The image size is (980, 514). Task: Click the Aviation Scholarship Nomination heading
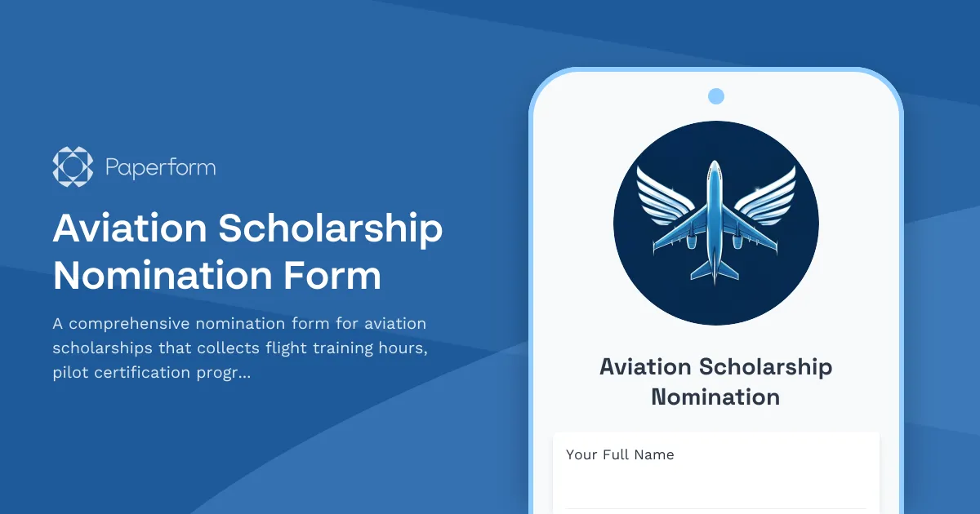[716, 382]
